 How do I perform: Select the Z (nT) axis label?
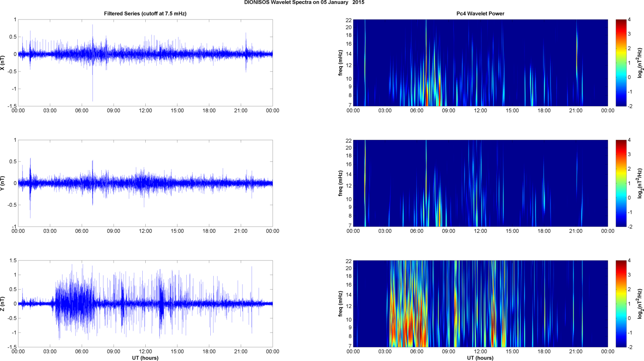3,304
